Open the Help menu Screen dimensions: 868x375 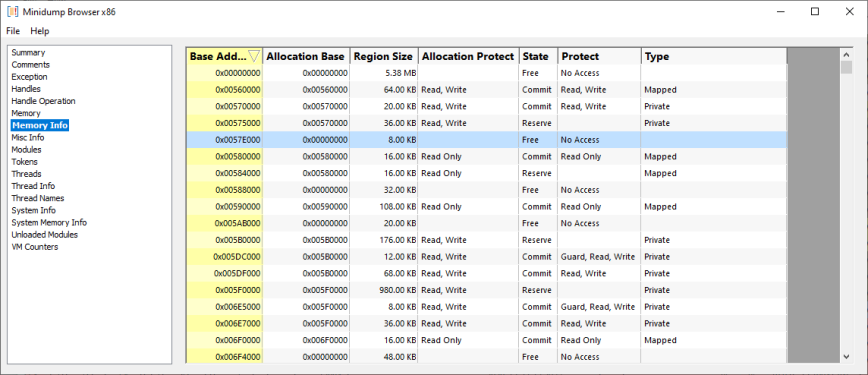point(40,31)
